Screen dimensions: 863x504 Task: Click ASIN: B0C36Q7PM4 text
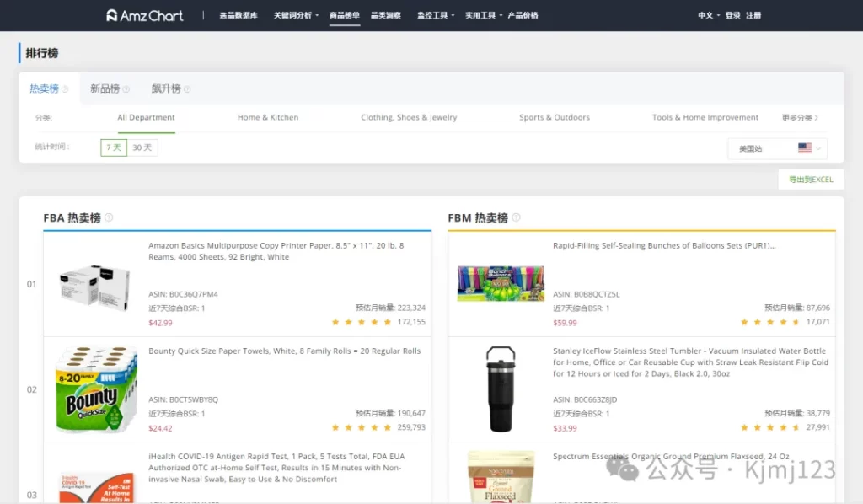click(x=183, y=294)
